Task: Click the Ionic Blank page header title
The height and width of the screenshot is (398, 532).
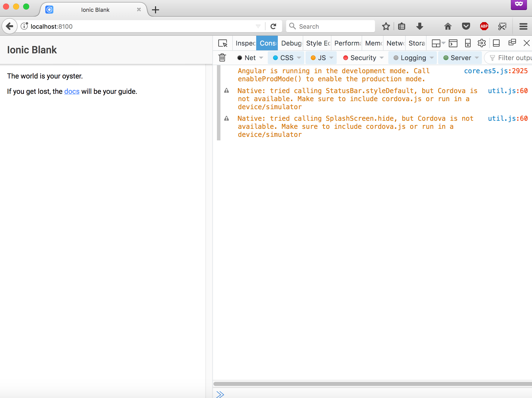Action: [x=32, y=50]
